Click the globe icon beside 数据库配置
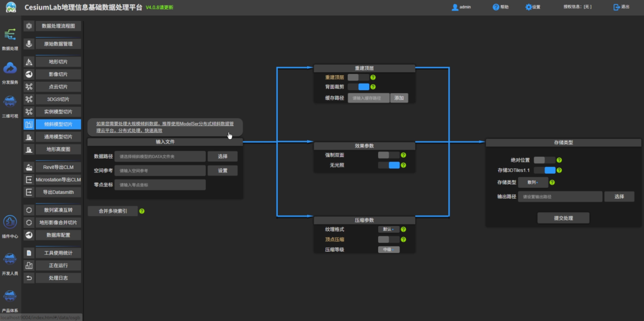Image resolution: width=644 pixels, height=321 pixels. tap(29, 235)
